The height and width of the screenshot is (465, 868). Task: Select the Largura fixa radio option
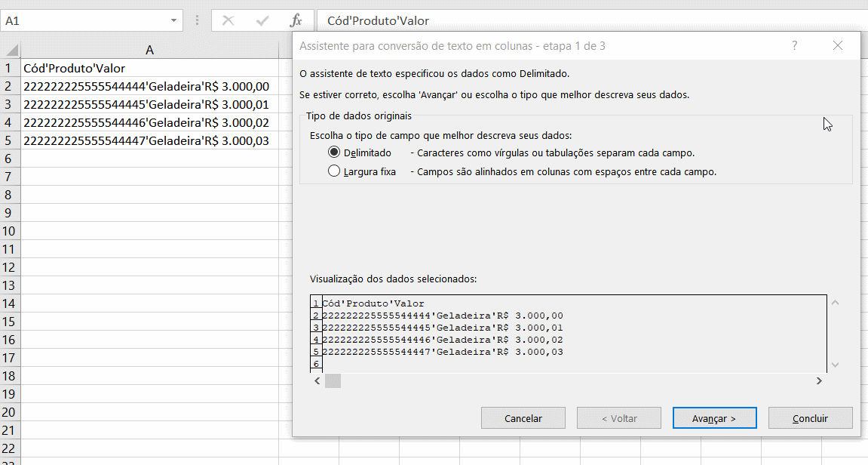tap(335, 171)
